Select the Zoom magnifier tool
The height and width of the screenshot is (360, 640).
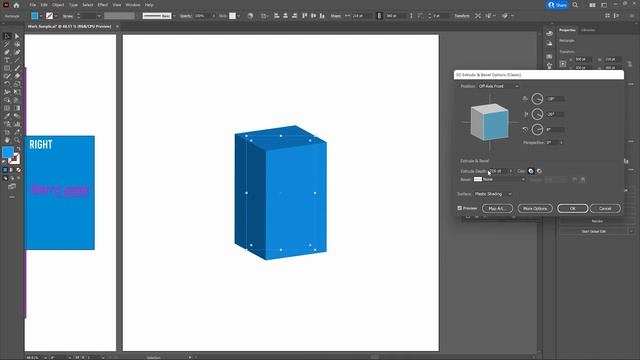(x=17, y=140)
